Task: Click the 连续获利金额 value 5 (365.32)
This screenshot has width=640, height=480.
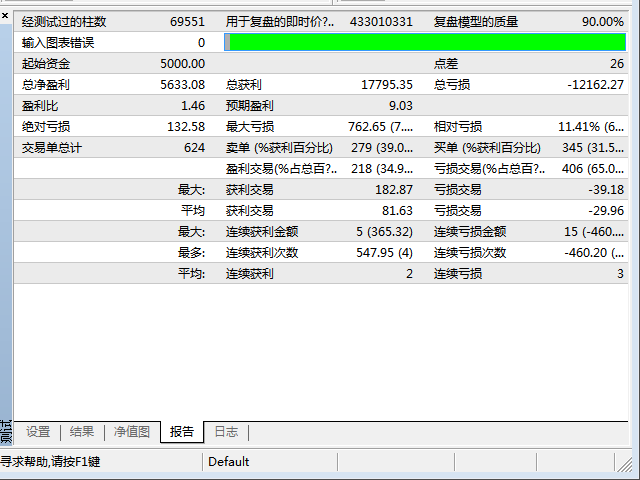Action: point(384,232)
